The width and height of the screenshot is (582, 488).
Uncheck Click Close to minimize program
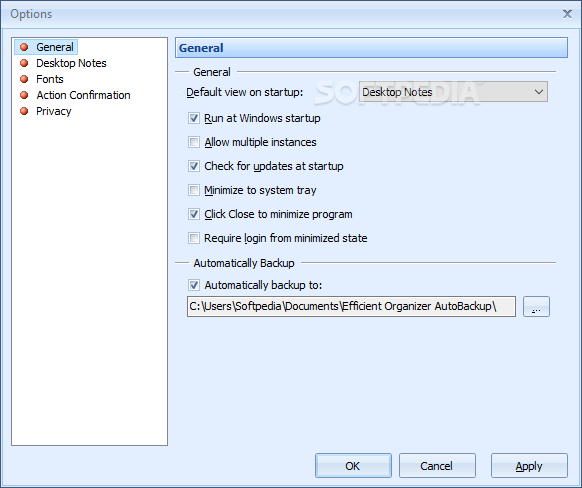pyautogui.click(x=194, y=214)
